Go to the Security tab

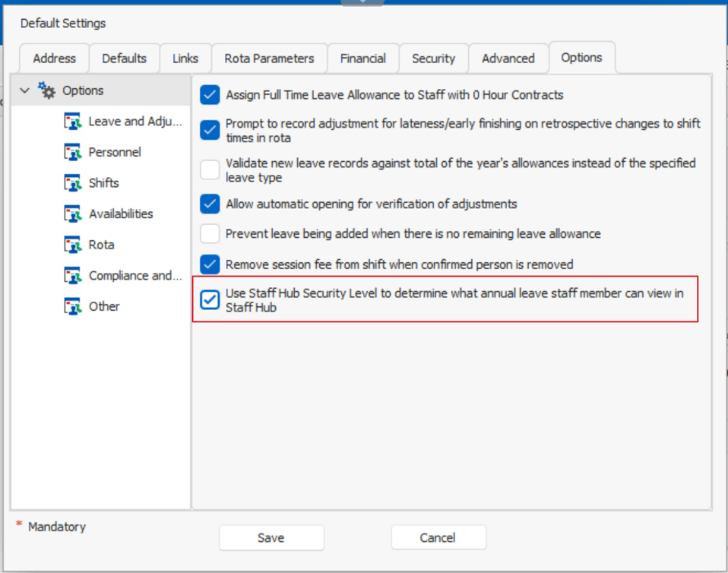tap(433, 59)
